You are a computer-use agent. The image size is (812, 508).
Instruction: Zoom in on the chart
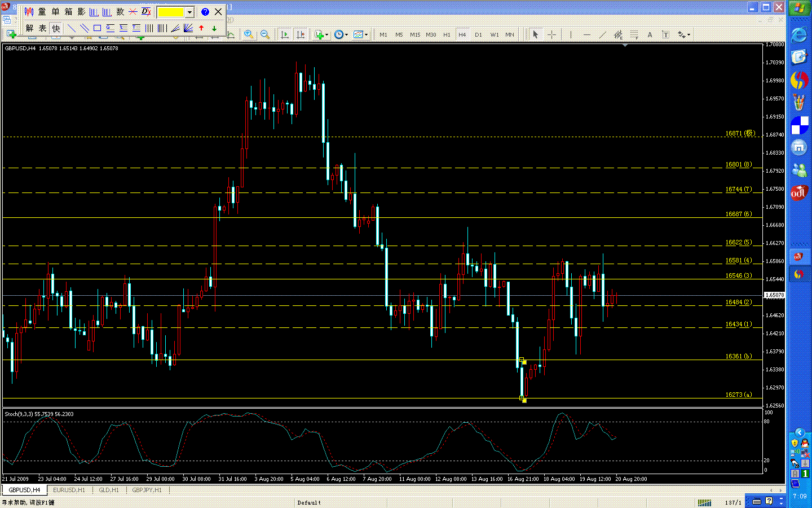(249, 34)
